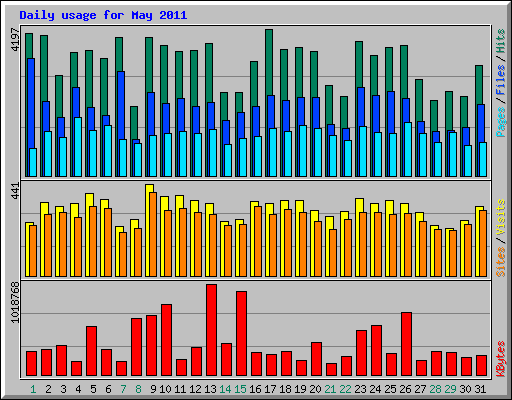Image resolution: width=512 pixels, height=400 pixels.
Task: Select day 11 on the x-axis
Action: click(x=180, y=389)
